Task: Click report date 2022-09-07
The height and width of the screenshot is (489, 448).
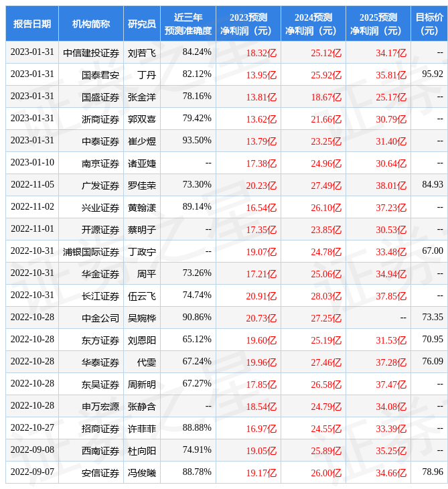Action: pyautogui.click(x=32, y=472)
